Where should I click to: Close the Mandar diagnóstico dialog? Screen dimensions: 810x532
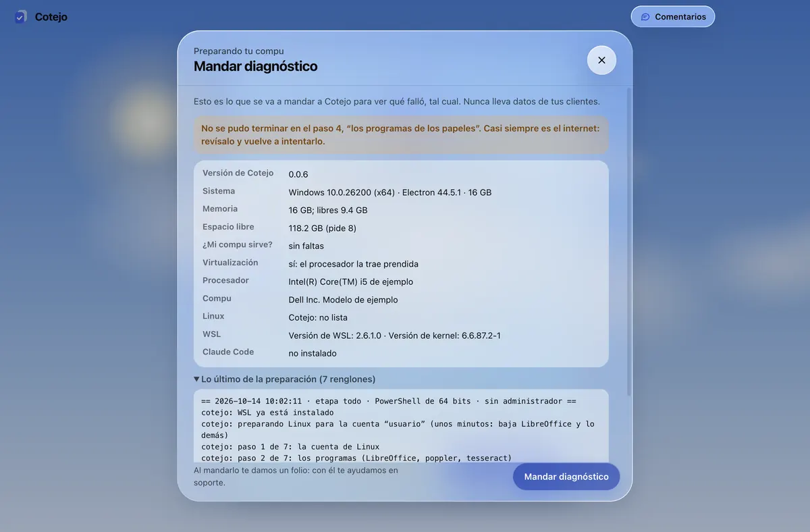[x=601, y=60]
